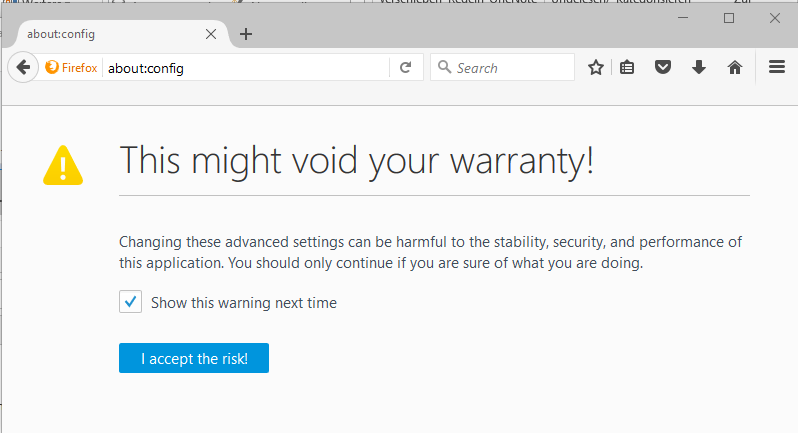Image resolution: width=798 pixels, height=433 pixels.
Task: Go to the Home page
Action: (x=735, y=68)
